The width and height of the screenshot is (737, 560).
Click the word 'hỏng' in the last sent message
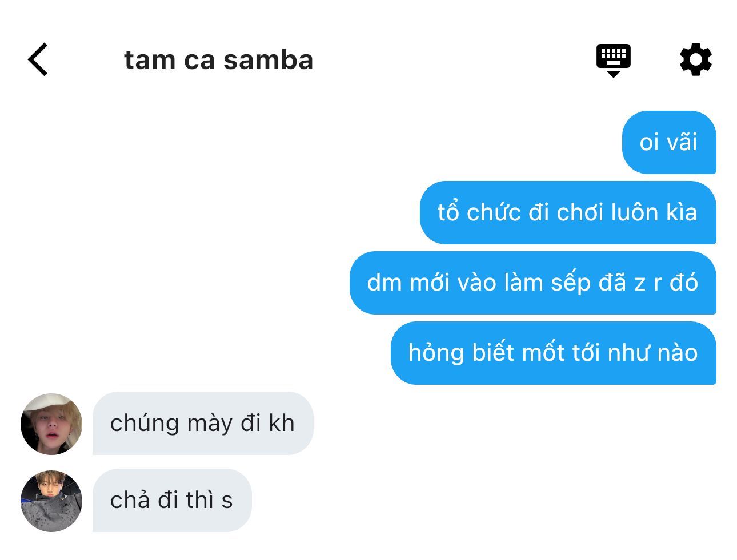pyautogui.click(x=436, y=353)
